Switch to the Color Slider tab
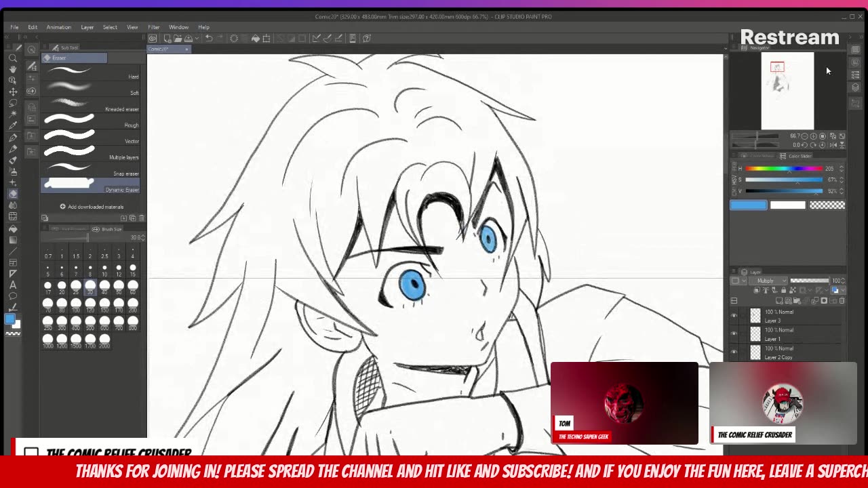Image resolution: width=868 pixels, height=488 pixels. tap(796, 156)
